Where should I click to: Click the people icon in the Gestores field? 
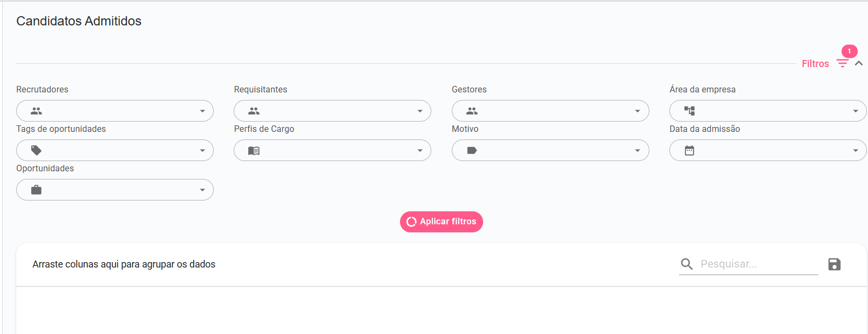point(472,111)
